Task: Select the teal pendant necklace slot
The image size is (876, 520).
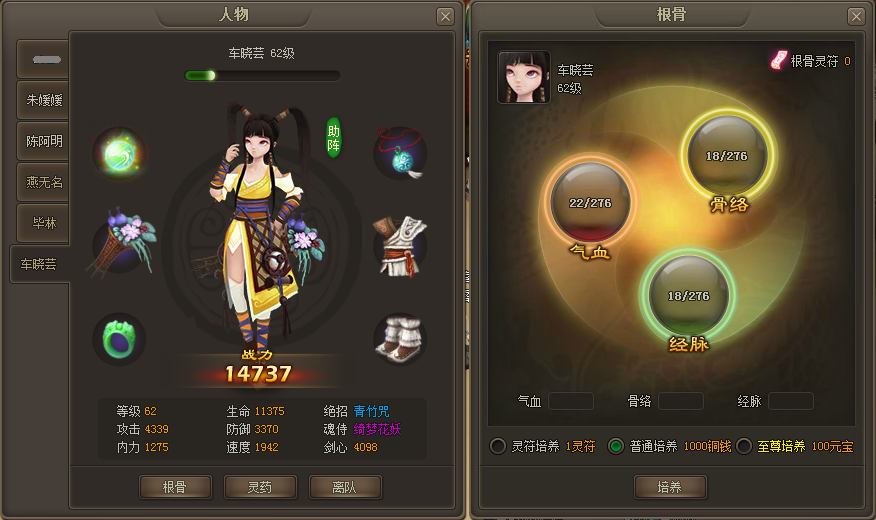Action: [x=400, y=154]
